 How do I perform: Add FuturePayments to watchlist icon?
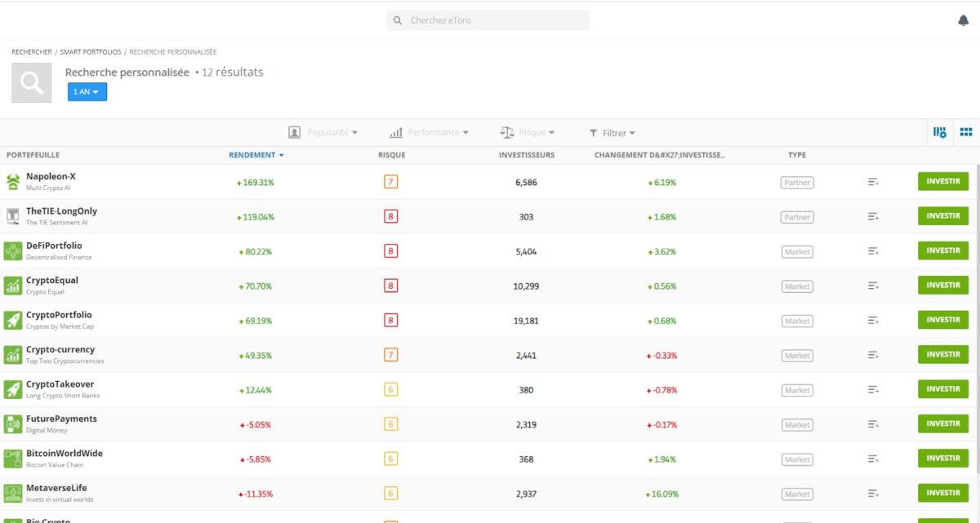873,424
